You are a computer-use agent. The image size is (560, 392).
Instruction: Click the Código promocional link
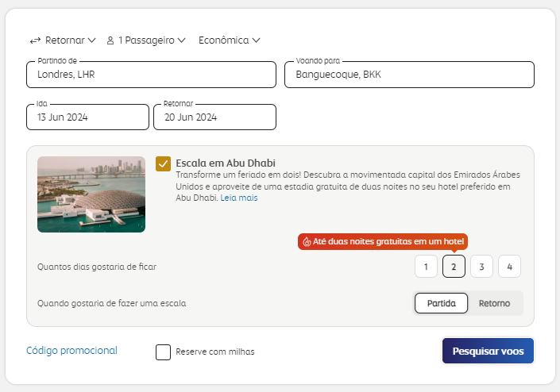point(71,351)
